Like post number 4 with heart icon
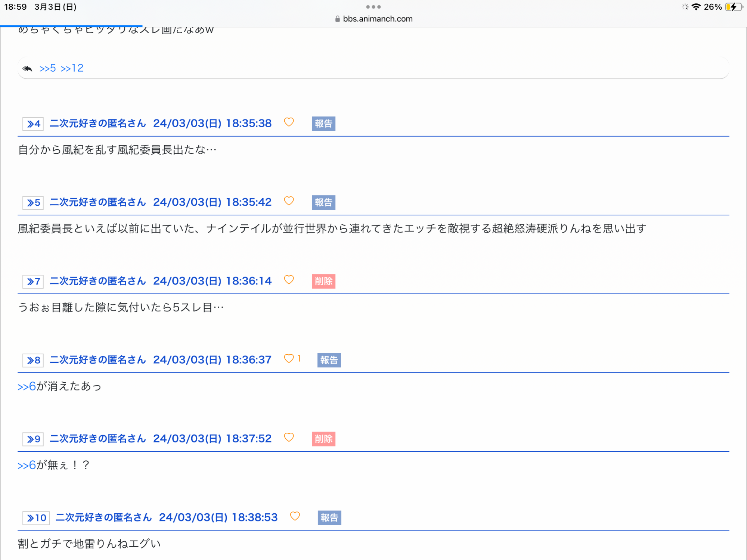 click(x=289, y=122)
